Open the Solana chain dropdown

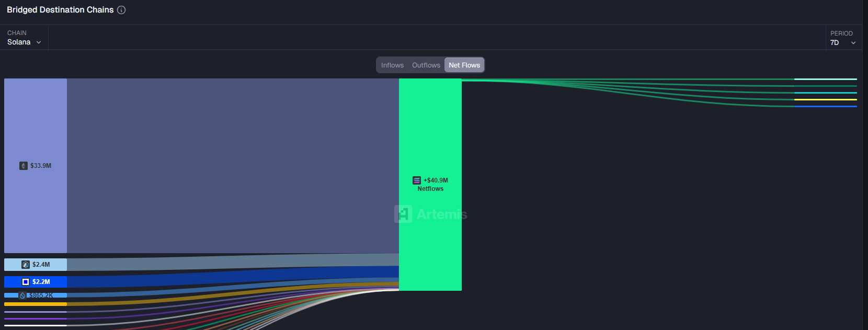(24, 42)
